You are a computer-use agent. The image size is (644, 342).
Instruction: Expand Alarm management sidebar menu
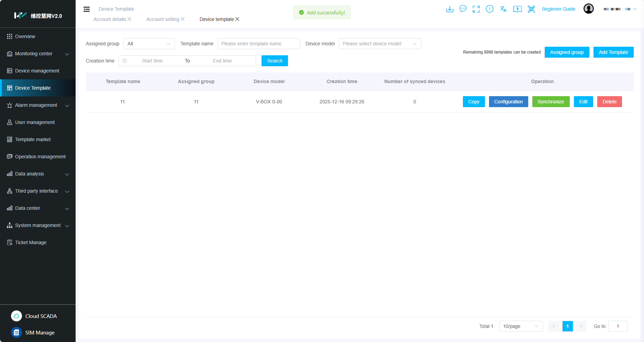tap(38, 105)
